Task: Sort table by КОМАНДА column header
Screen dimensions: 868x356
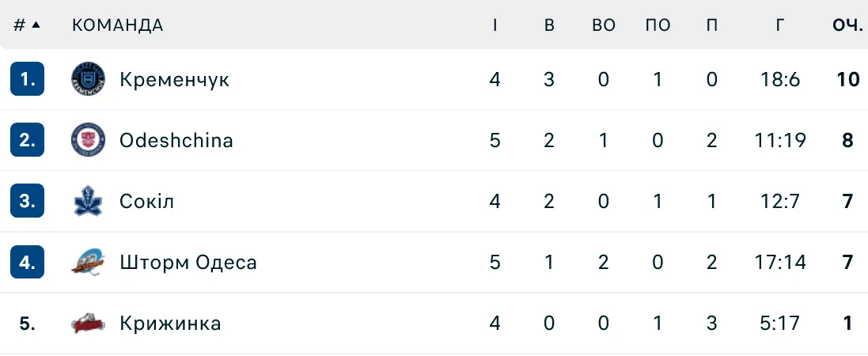Action: 117,25
